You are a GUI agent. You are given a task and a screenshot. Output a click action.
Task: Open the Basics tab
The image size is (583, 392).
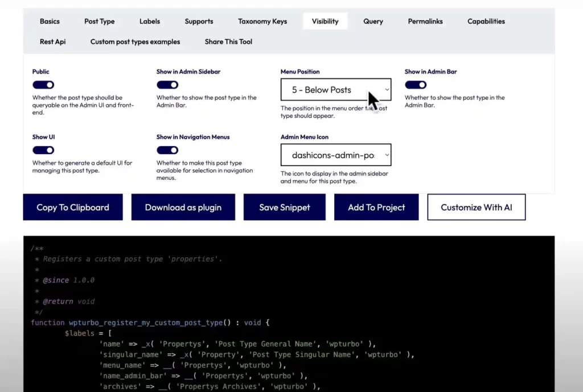coord(50,21)
